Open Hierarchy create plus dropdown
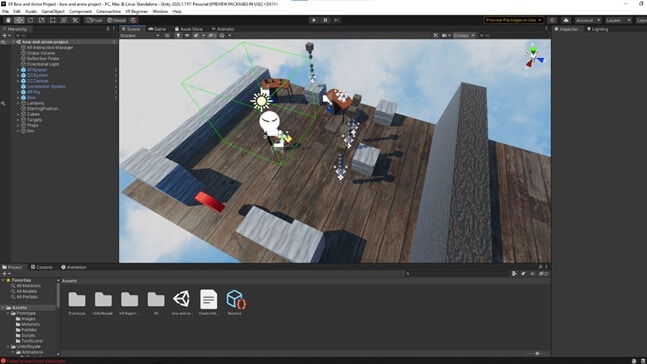This screenshot has height=364, width=647. point(6,35)
